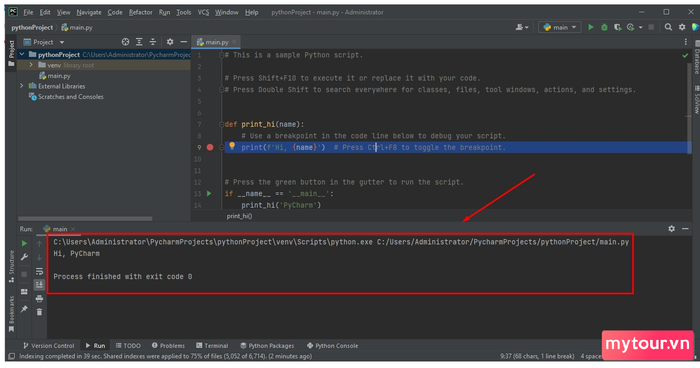Open the Navigate menu
Image resolution: width=700 pixels, height=368 pixels.
tap(88, 12)
